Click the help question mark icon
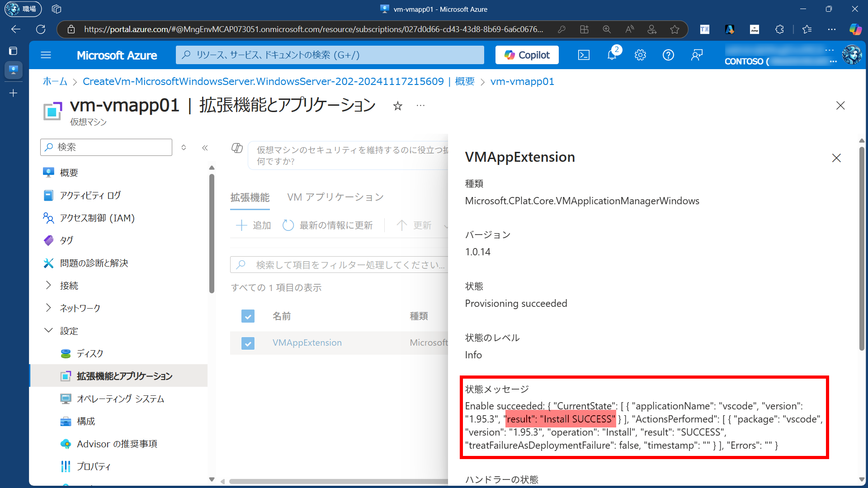 click(x=668, y=55)
